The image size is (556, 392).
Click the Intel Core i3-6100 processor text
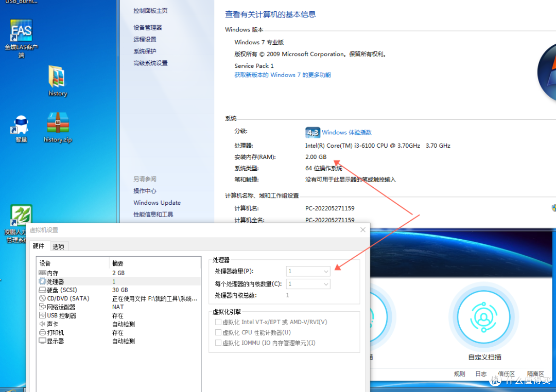378,145
